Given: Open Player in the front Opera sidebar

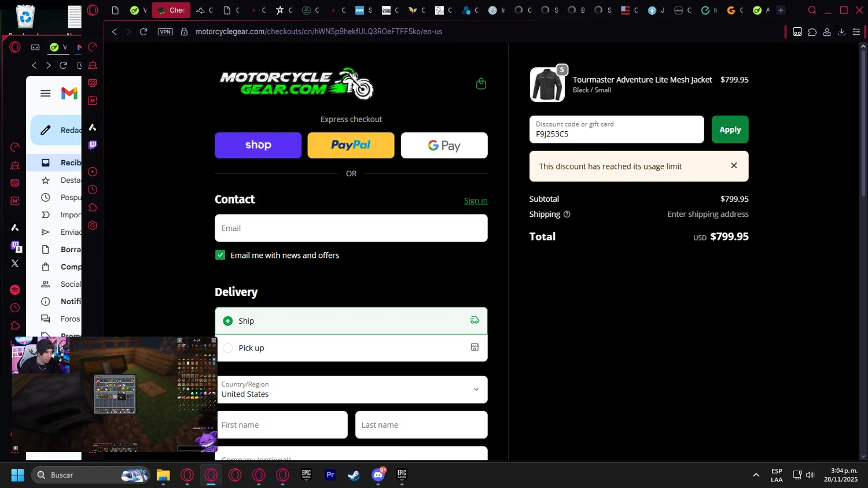Looking at the screenshot, I should click(93, 172).
